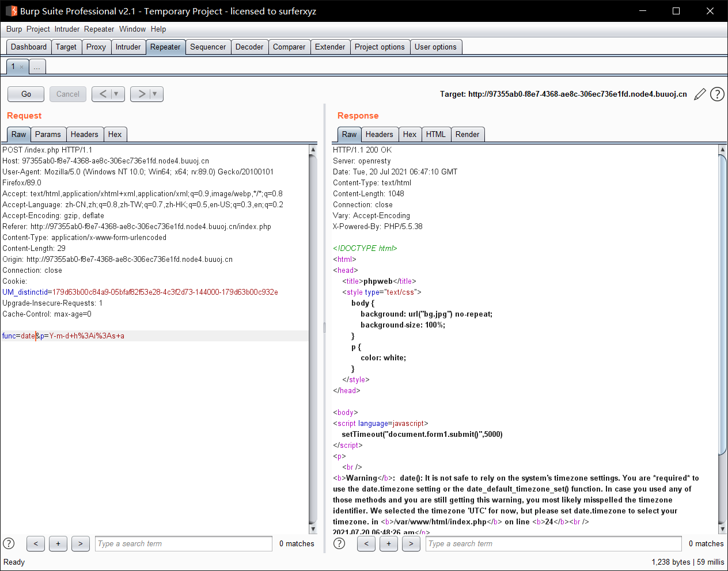Image resolution: width=728 pixels, height=571 pixels.
Task: Click plus options button in response search
Action: click(389, 543)
